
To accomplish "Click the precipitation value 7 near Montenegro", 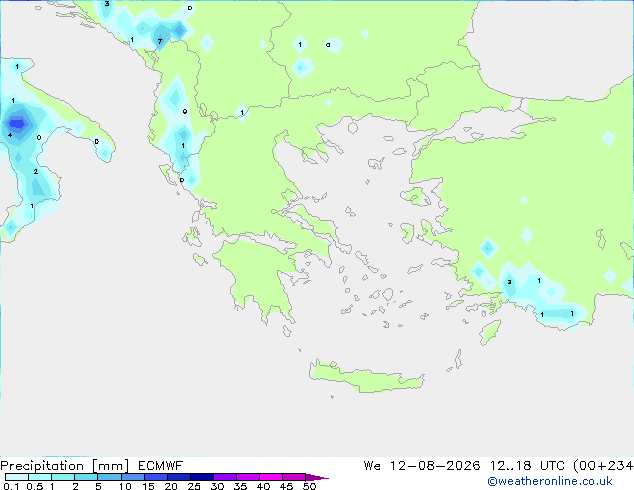I will tap(160, 41).
